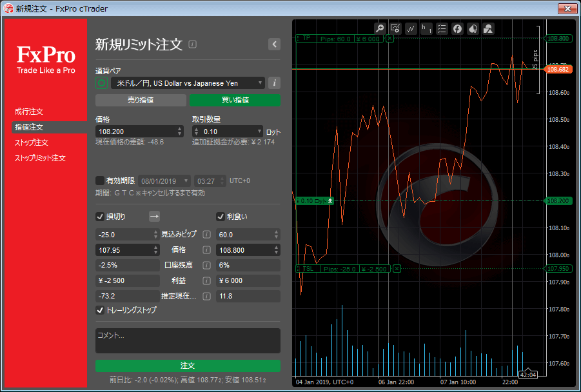Open the chart settings gear icon
The height and width of the screenshot is (392, 581).
[395, 28]
